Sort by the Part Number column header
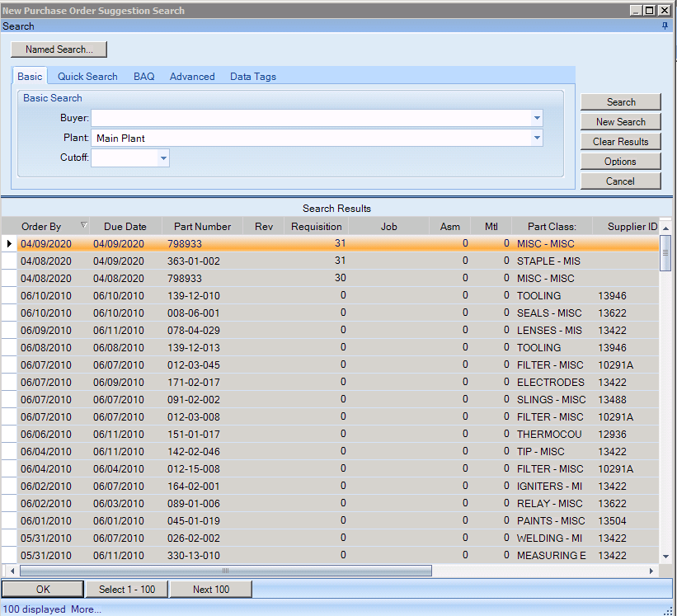The image size is (677, 616). pyautogui.click(x=203, y=227)
